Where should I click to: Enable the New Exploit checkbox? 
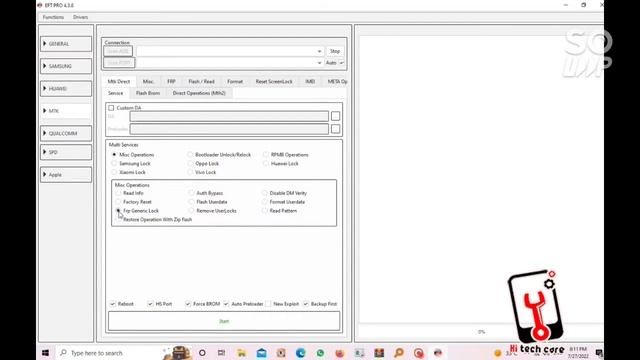(268, 304)
